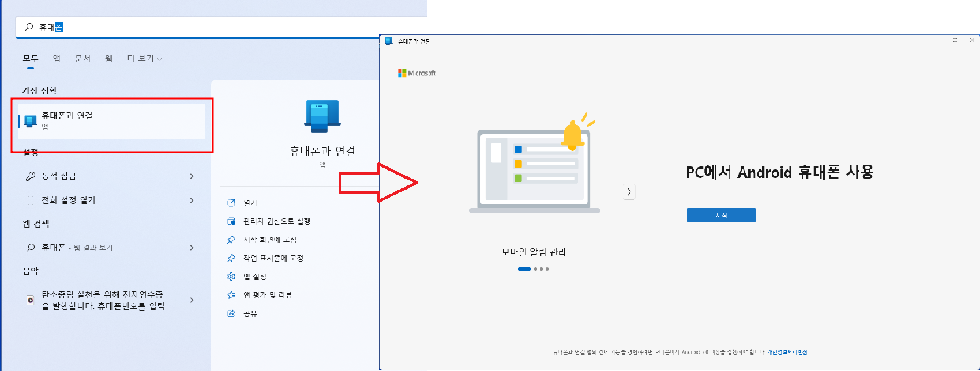Click the search icon beside 휴대폰 웹 결과
The width and height of the screenshot is (980, 371).
click(x=31, y=248)
